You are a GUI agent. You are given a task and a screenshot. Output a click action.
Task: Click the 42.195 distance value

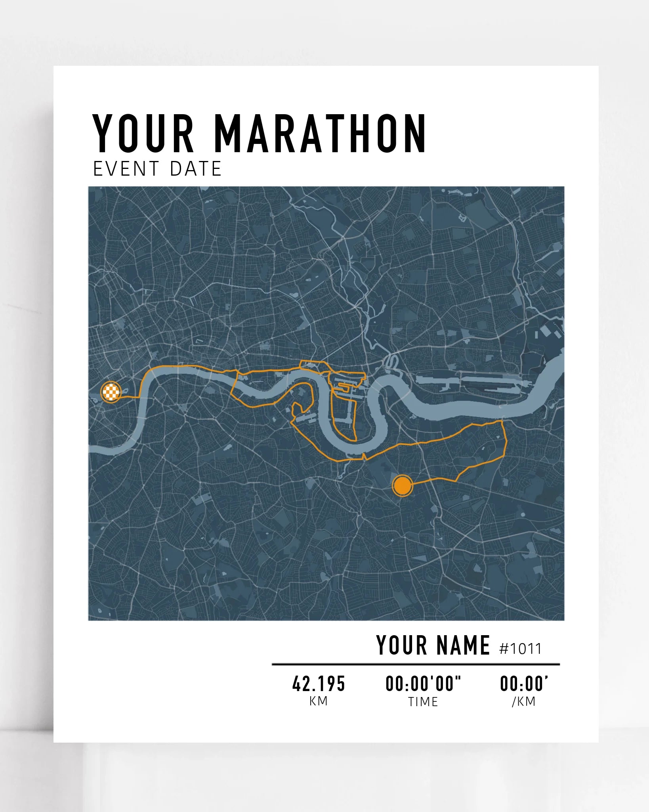319,684
